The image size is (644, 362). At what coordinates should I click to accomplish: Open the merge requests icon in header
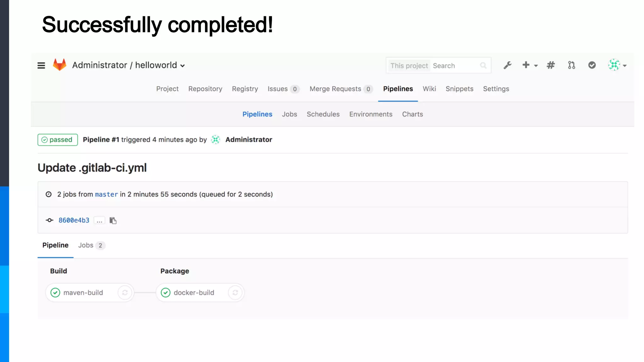pos(571,65)
